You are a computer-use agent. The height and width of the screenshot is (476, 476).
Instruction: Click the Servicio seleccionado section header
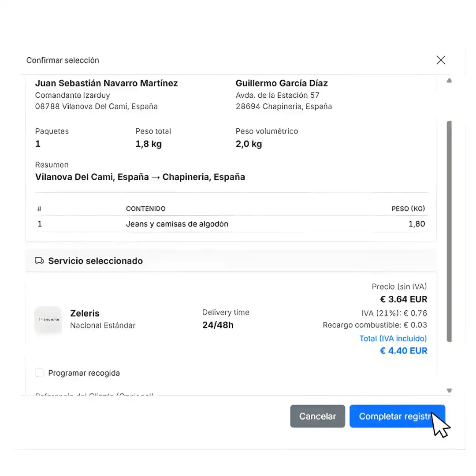click(x=95, y=261)
